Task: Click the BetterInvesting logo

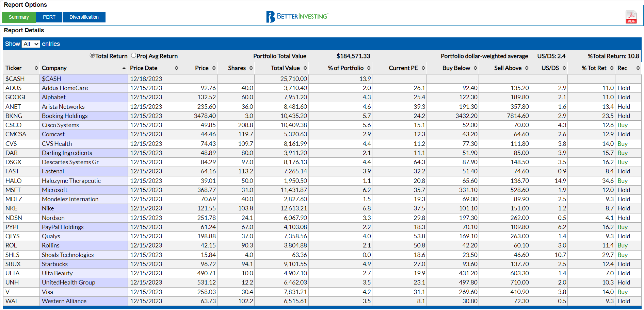Action: coord(296,17)
